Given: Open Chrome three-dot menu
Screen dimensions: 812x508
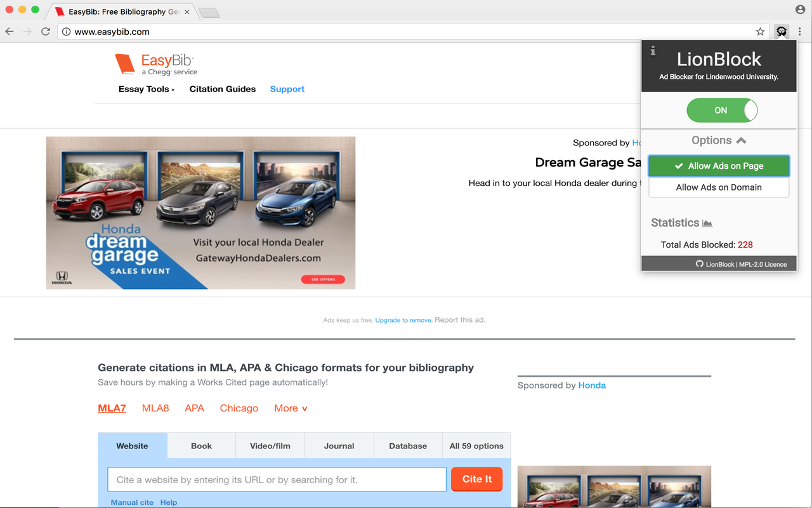Looking at the screenshot, I should pos(799,32).
